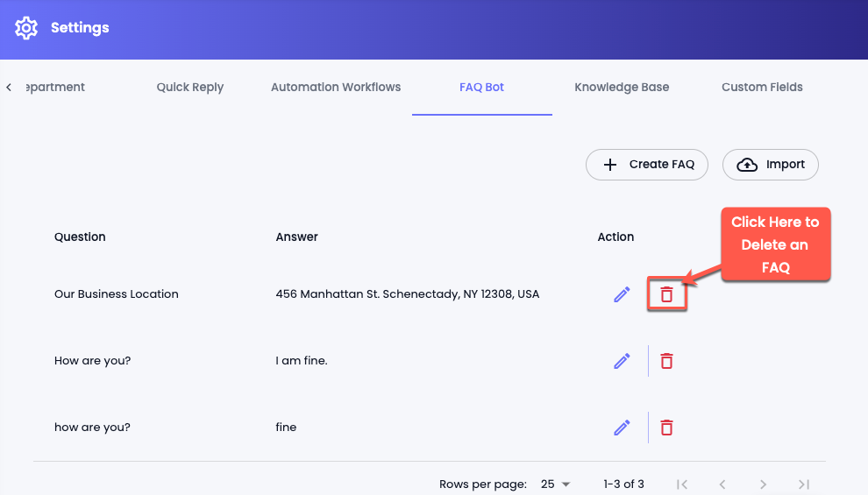Go to the next page arrow
The width and height of the screenshot is (868, 495).
coord(763,484)
